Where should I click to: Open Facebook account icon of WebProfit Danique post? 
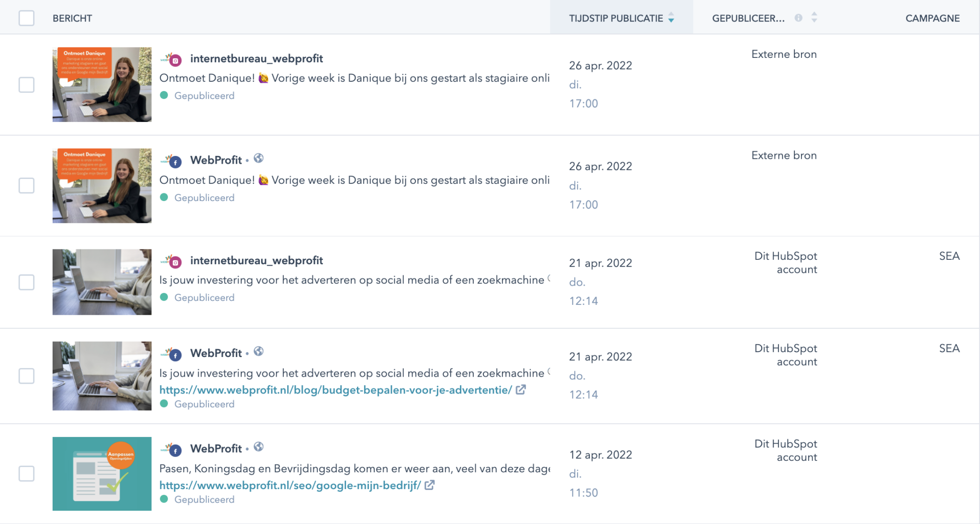click(x=171, y=161)
